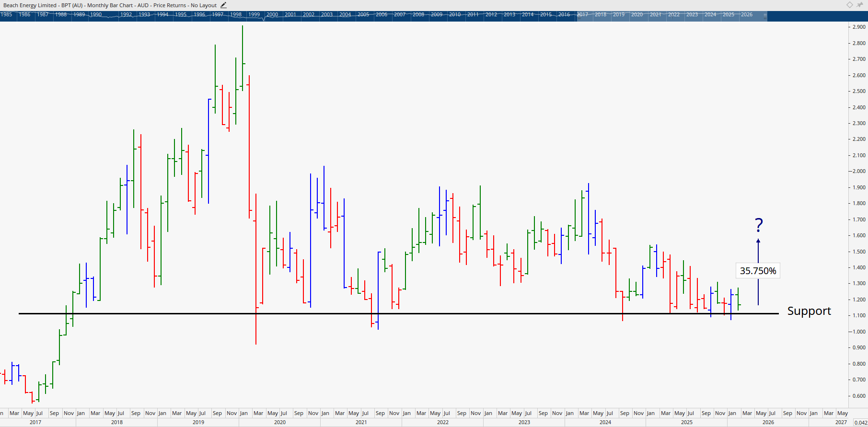Click the 1.100 price level on the right axis
Screen dimensions: 868x427
point(859,315)
